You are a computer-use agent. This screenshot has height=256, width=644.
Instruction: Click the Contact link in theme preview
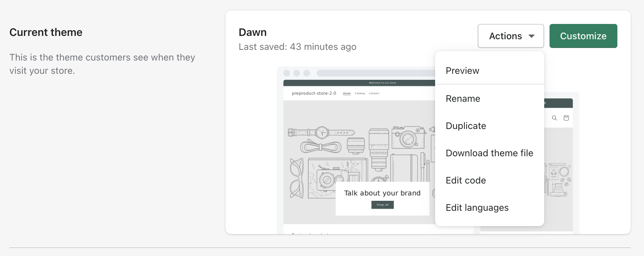[x=374, y=93]
